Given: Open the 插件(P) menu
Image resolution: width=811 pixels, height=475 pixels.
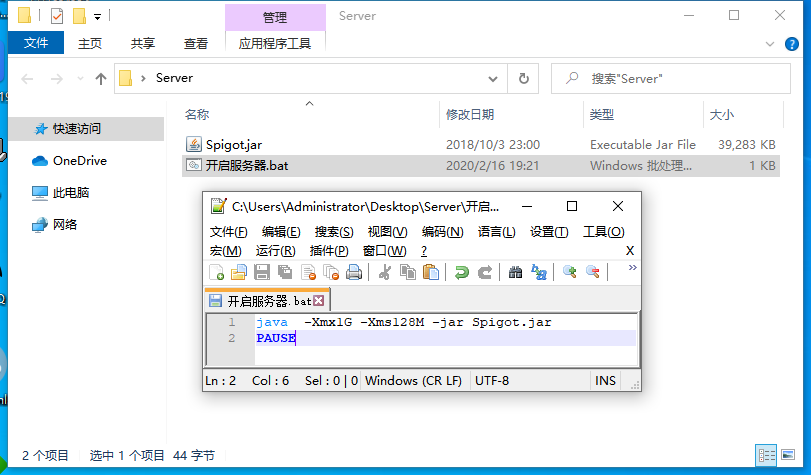Looking at the screenshot, I should (x=329, y=251).
